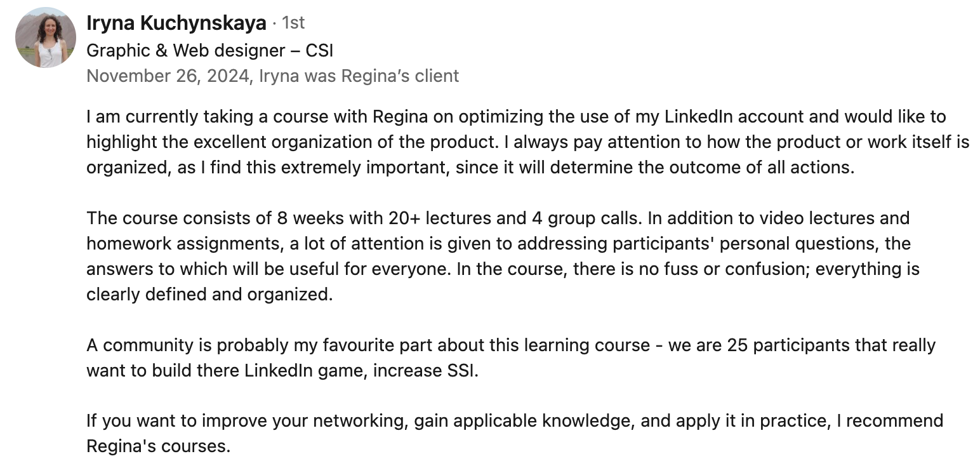
Task: Click the 1st connection degree badge
Action: pyautogui.click(x=293, y=23)
